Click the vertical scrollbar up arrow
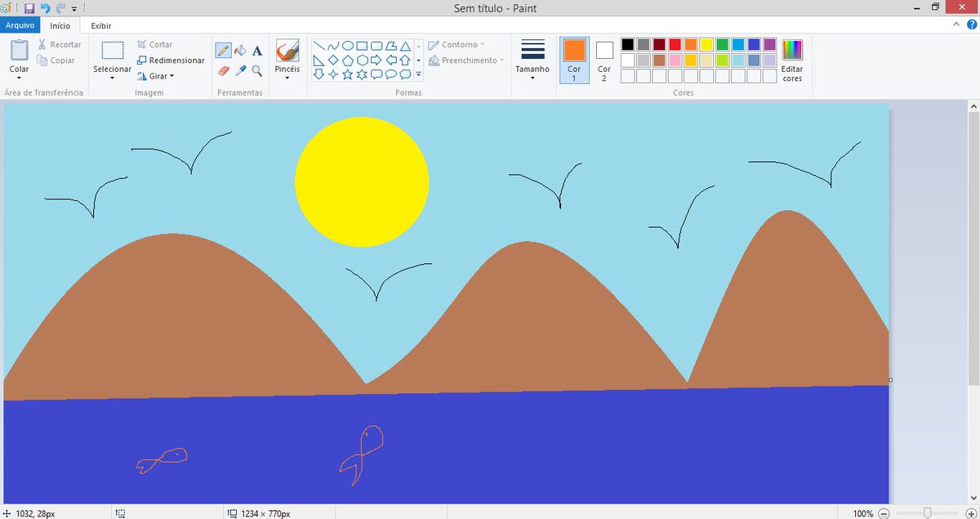The height and width of the screenshot is (519, 980). (973, 108)
